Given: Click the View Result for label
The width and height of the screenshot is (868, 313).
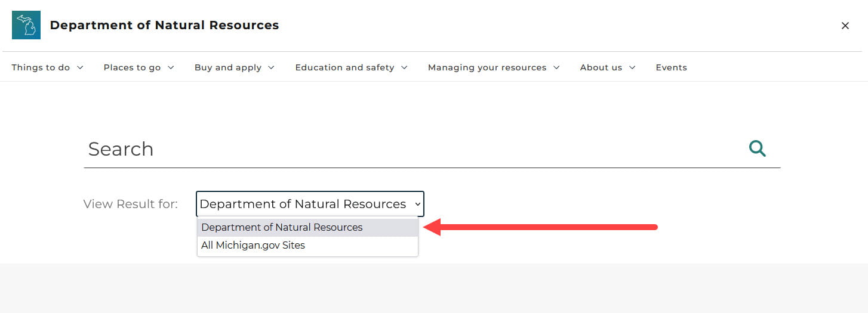Looking at the screenshot, I should 131,204.
